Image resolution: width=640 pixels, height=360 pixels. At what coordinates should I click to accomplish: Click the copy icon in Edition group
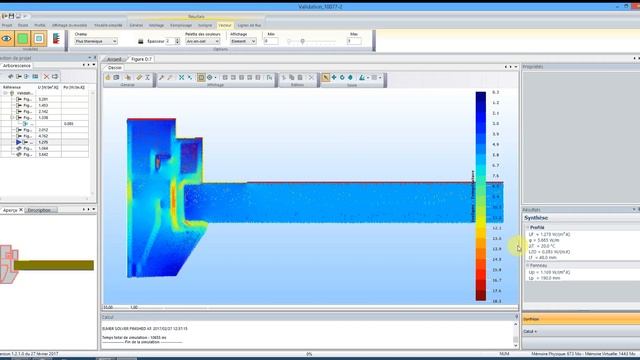(291, 77)
